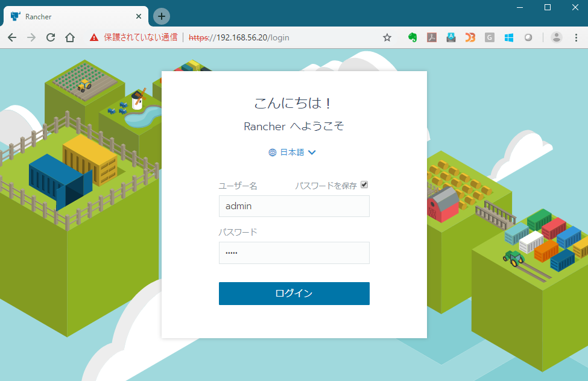Maximize the Chrome window
The height and width of the screenshot is (381, 588).
pyautogui.click(x=548, y=7)
